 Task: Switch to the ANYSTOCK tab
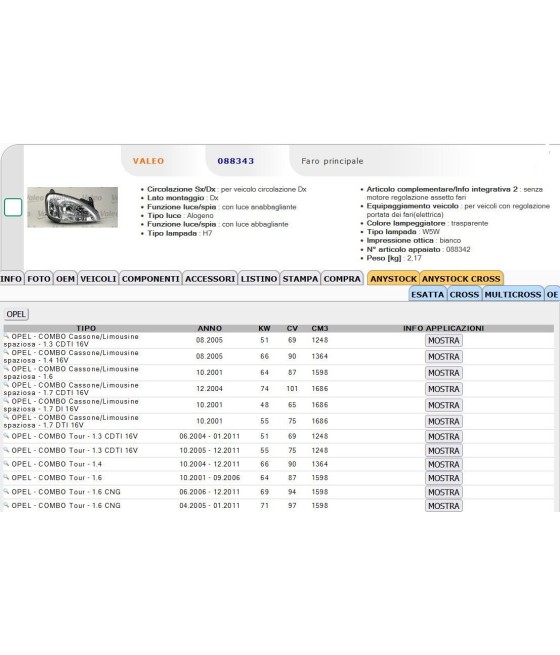393,279
